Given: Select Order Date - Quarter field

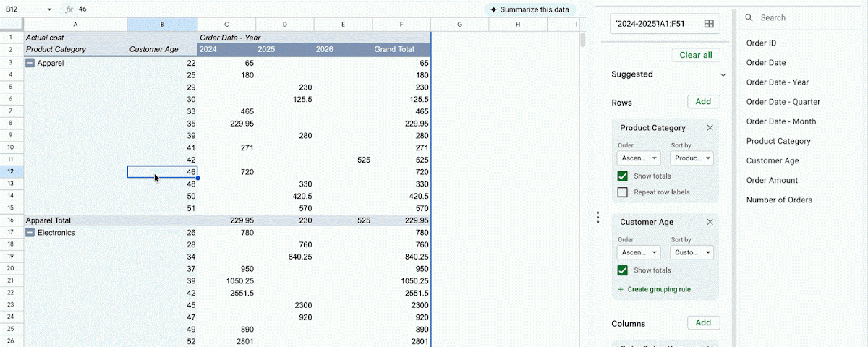Looking at the screenshot, I should point(783,102).
